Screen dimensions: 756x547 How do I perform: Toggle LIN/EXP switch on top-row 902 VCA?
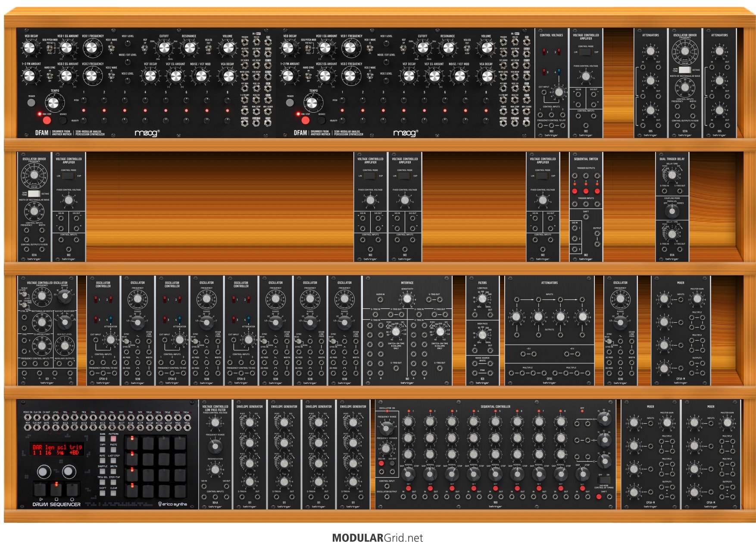(586, 52)
